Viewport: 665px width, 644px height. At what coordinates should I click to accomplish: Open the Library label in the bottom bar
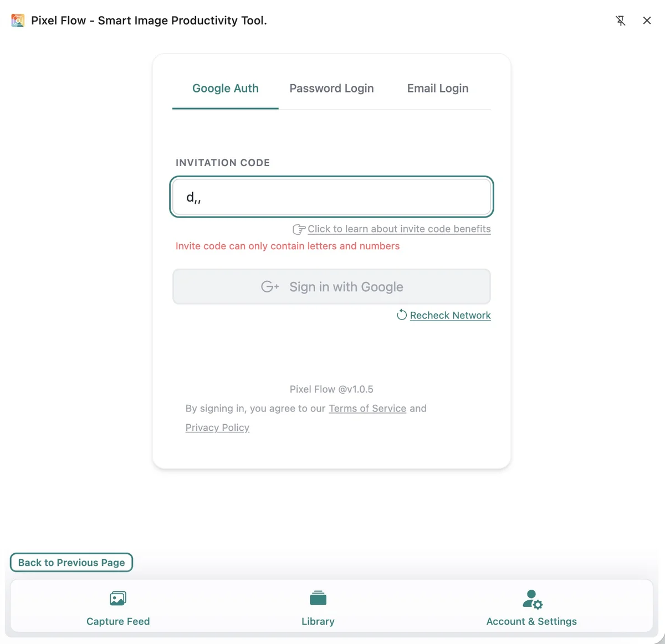pos(318,621)
